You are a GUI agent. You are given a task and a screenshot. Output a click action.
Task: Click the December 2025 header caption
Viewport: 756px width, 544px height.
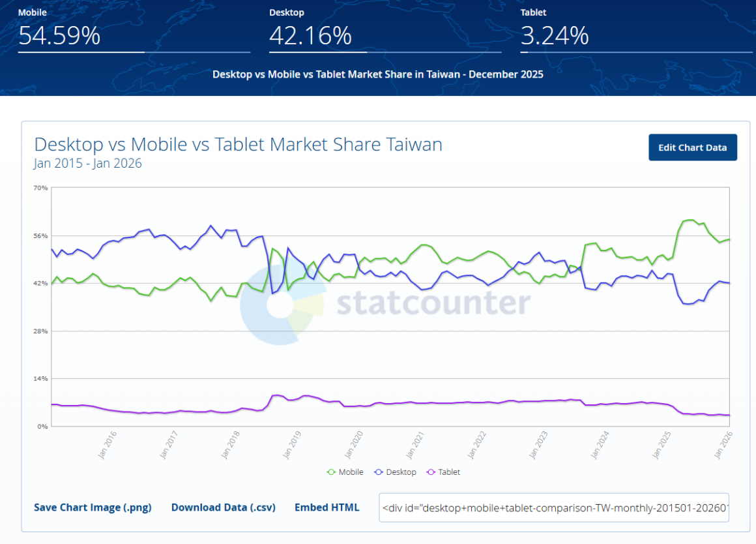[378, 74]
